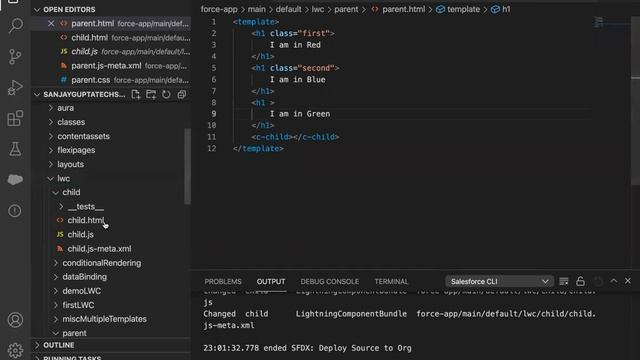The image size is (640, 360).
Task: Open Run and Debug view
Action: (15, 87)
